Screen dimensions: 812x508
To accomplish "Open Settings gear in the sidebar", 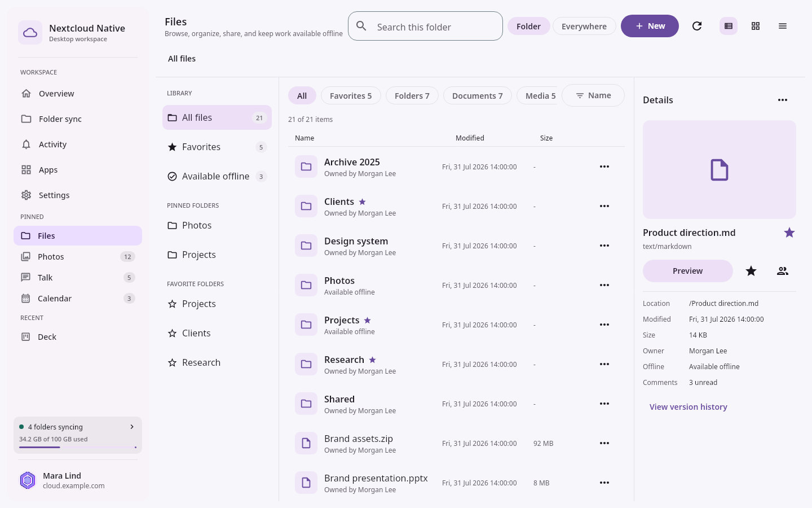I will [78, 195].
